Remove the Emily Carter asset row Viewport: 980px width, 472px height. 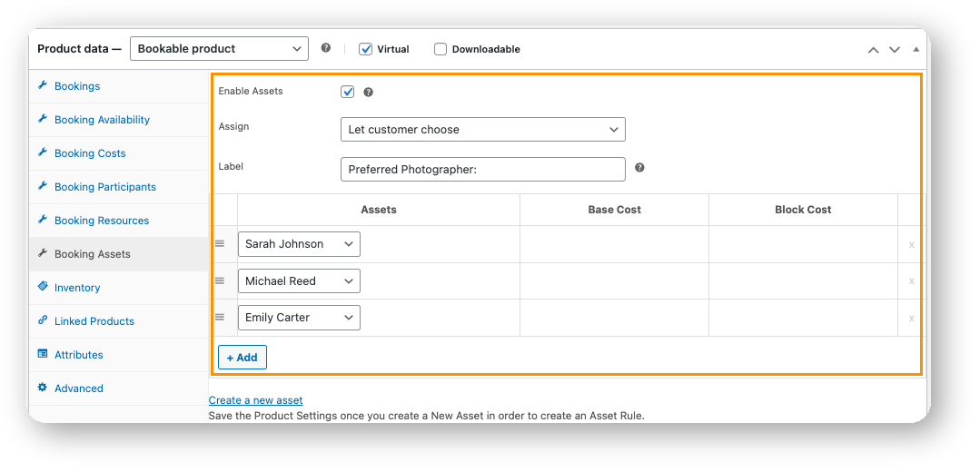pos(911,319)
